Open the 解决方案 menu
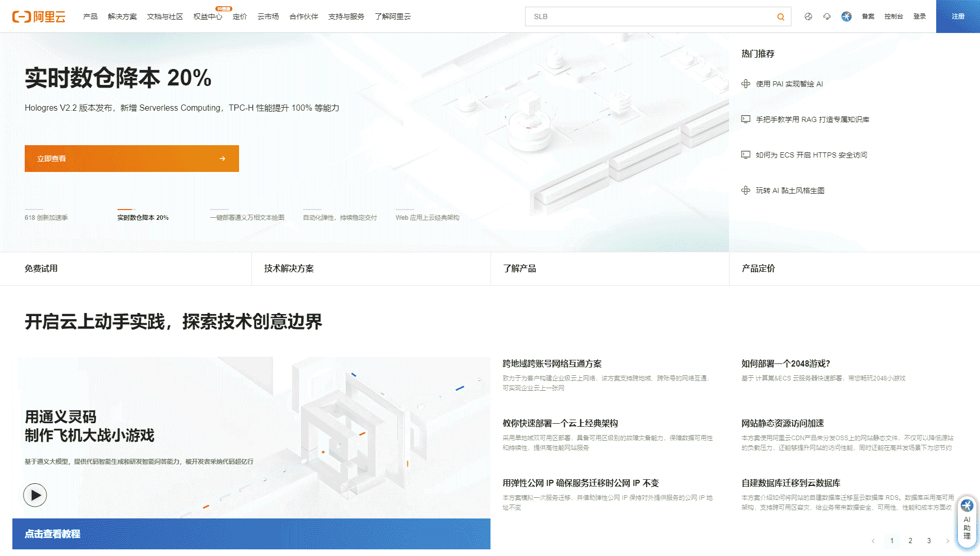Viewport: 980px width, 556px height. (122, 16)
